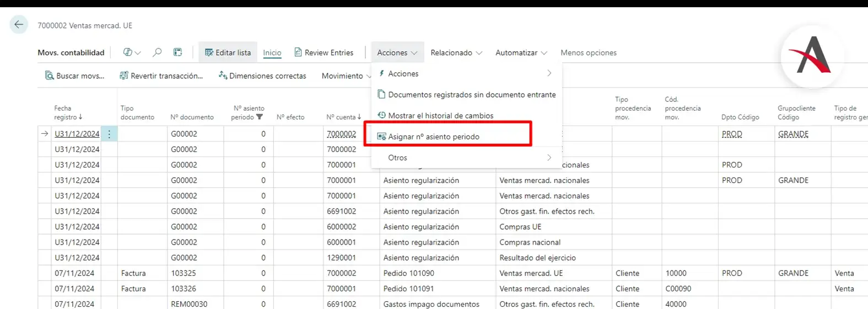The width and height of the screenshot is (868, 309).
Task: Open the search magnifier icon
Action: pyautogui.click(x=157, y=52)
